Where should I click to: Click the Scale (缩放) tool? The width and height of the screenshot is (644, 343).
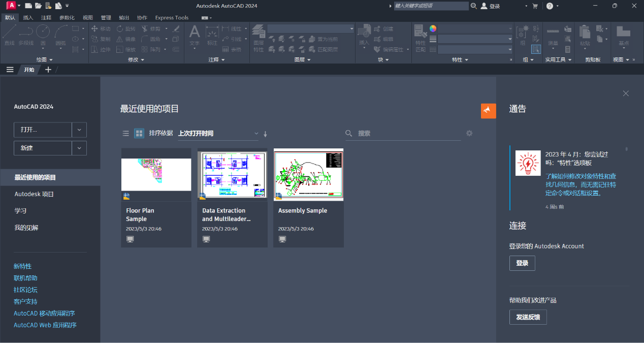[125, 49]
